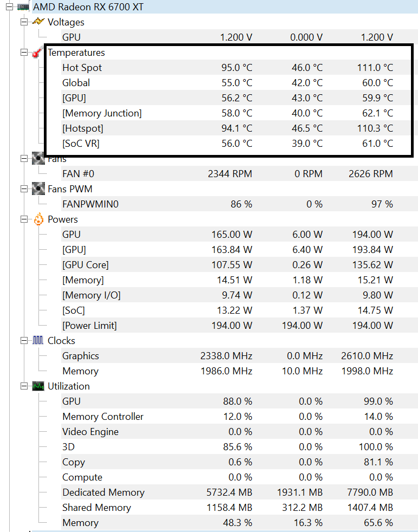
Task: Collapse the AMD Radeon RX 6700 XT node
Action: (x=10, y=7)
